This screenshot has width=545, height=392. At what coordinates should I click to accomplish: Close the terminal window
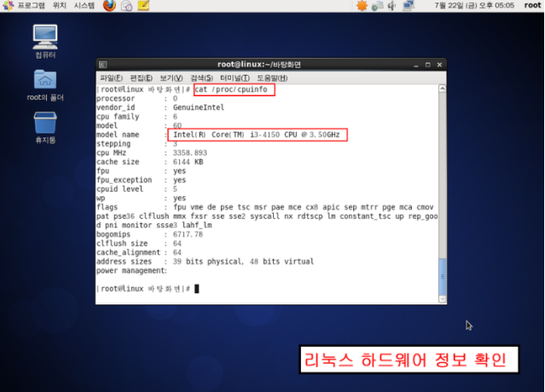(440, 65)
